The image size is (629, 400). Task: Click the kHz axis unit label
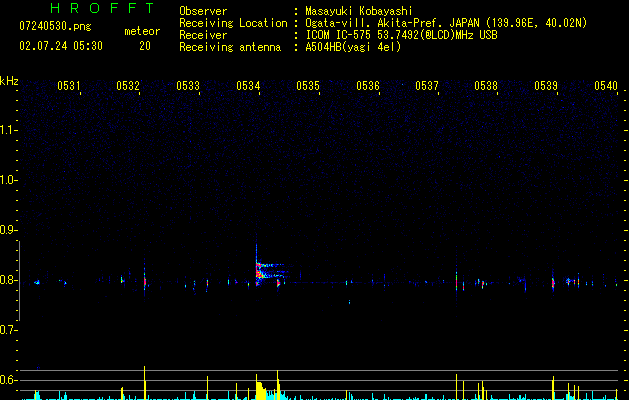[9, 81]
